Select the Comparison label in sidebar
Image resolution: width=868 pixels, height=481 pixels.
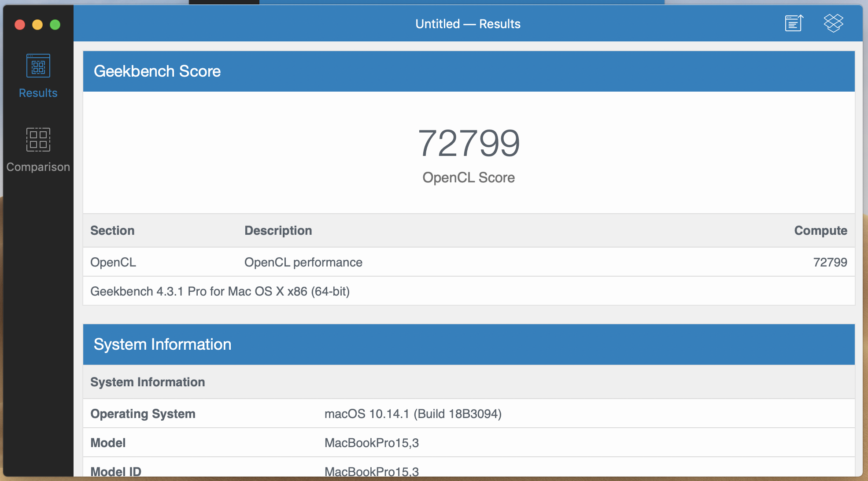[38, 167]
